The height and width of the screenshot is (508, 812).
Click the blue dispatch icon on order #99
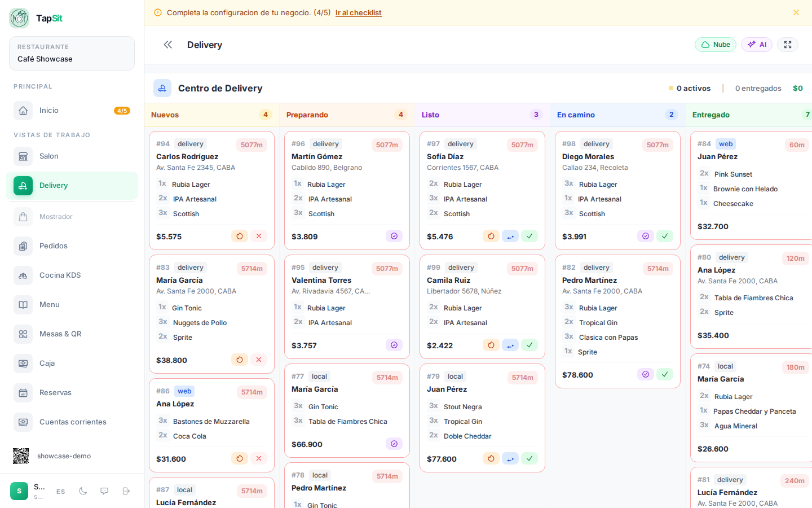[x=510, y=345]
